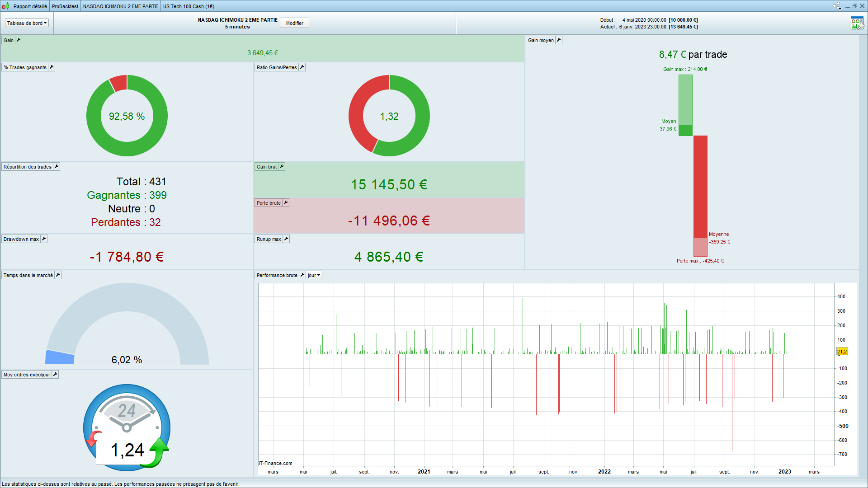The width and height of the screenshot is (868, 488).
Task: Click the chart report icon top right
Action: coord(857,23)
